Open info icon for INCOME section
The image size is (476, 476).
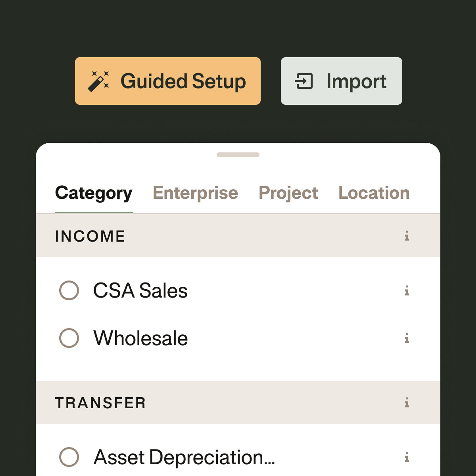coord(407,236)
